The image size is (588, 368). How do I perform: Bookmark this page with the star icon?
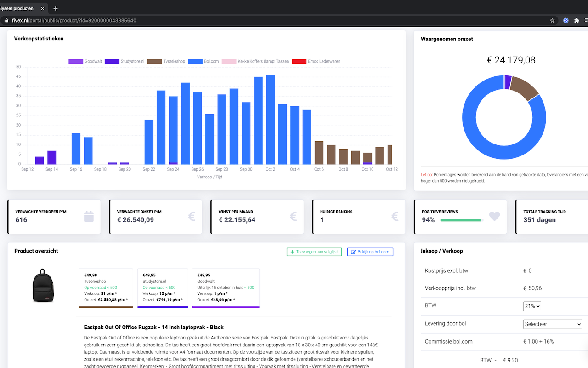click(x=552, y=20)
